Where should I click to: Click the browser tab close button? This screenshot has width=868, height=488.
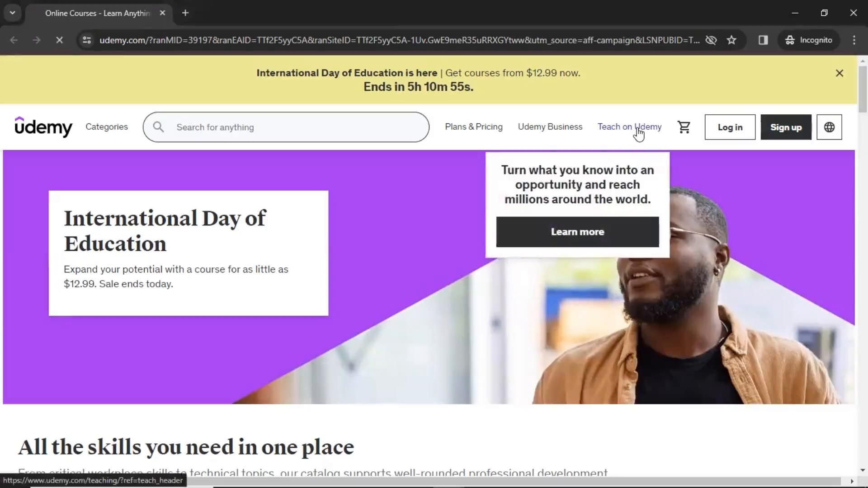tap(162, 13)
